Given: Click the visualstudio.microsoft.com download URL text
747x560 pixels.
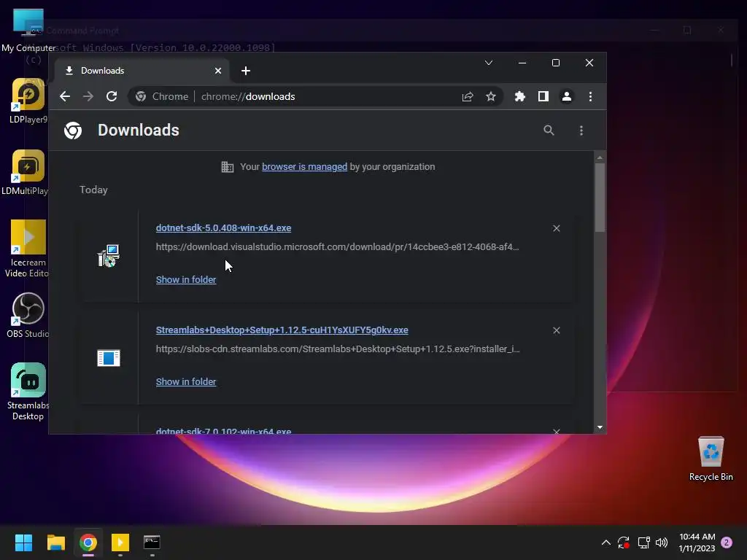Looking at the screenshot, I should pyautogui.click(x=337, y=246).
